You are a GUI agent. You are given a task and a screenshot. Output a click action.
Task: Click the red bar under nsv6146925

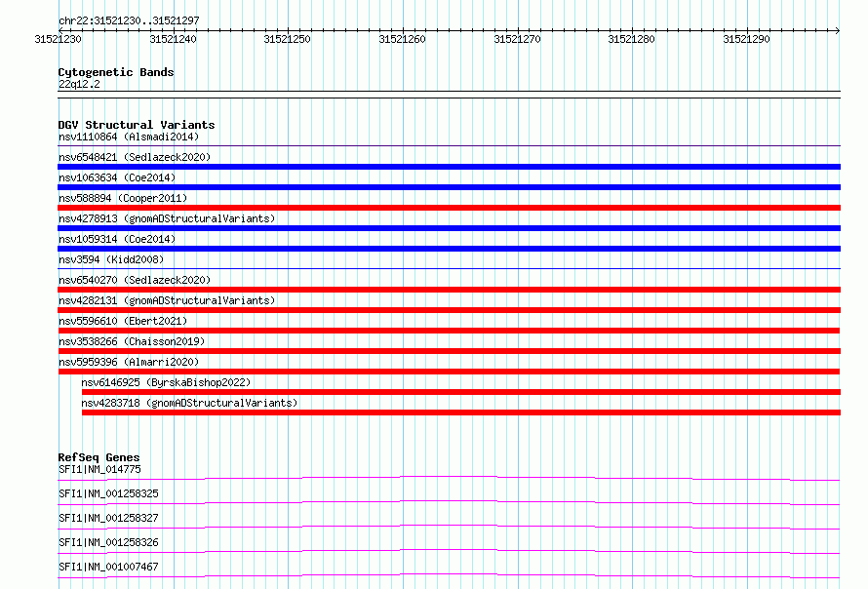click(461, 392)
